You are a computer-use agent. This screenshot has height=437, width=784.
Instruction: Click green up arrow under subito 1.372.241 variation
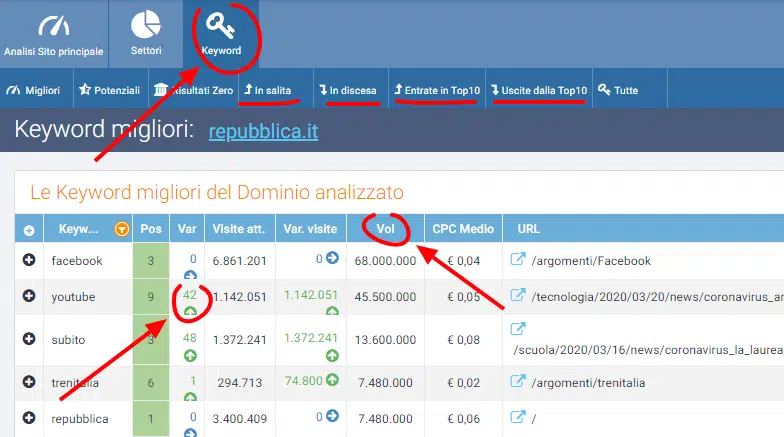point(332,356)
